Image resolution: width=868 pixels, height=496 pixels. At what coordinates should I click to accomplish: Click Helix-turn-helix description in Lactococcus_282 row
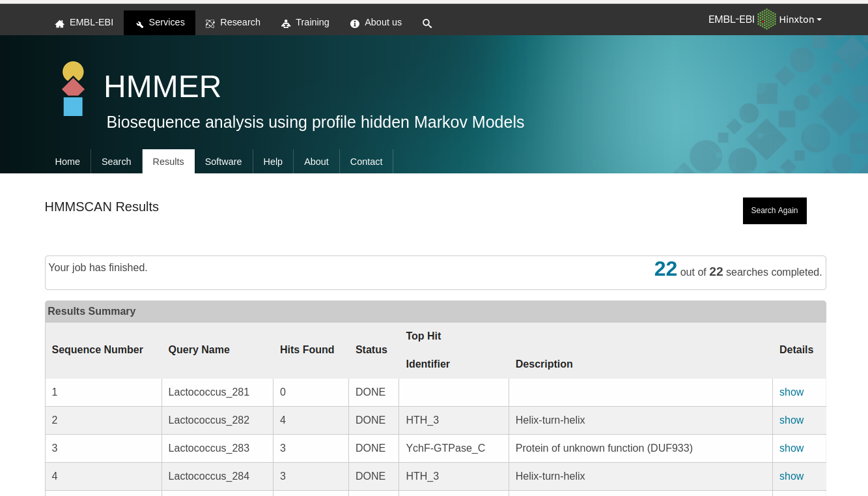coord(550,420)
